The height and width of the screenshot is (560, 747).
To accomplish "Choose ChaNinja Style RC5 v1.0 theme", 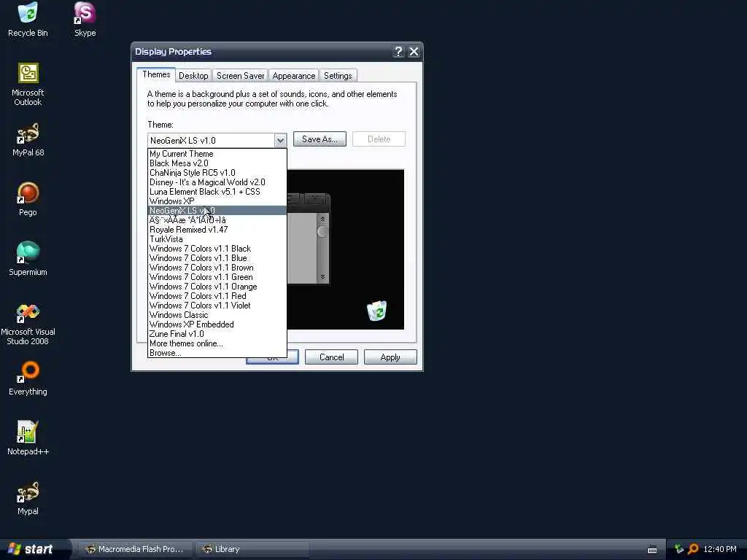I will pyautogui.click(x=217, y=173).
